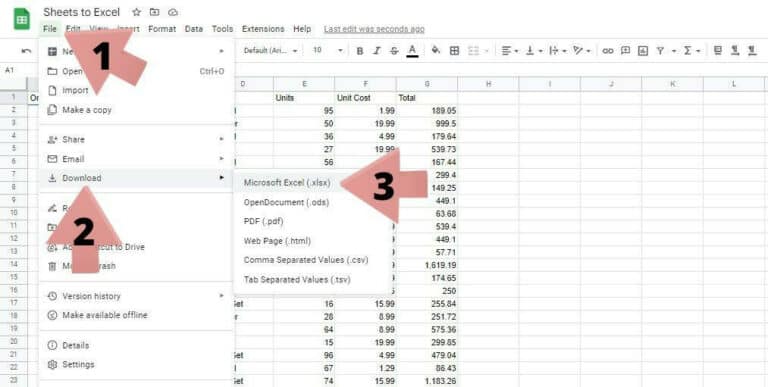
Task: Open the merge type dropdown arrow
Action: 486,51
